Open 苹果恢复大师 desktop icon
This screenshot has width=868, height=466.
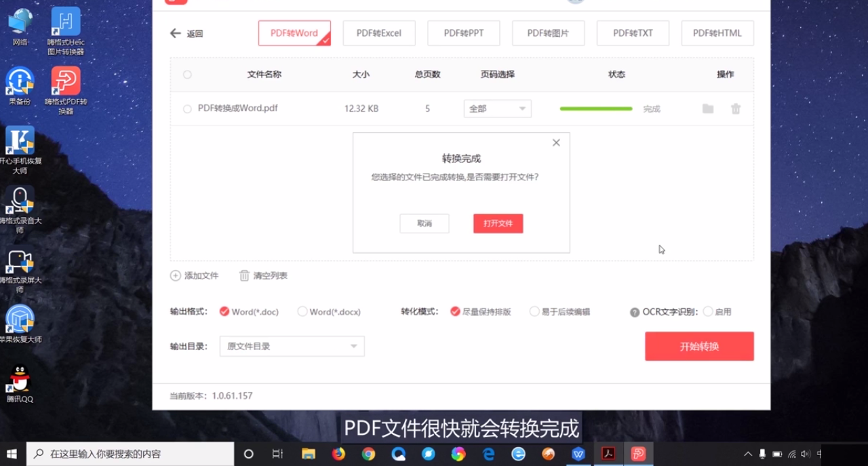(x=20, y=324)
